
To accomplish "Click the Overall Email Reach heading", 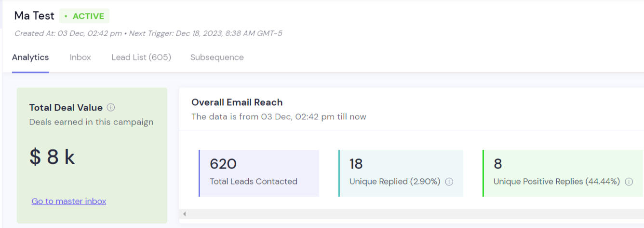I will (x=237, y=102).
